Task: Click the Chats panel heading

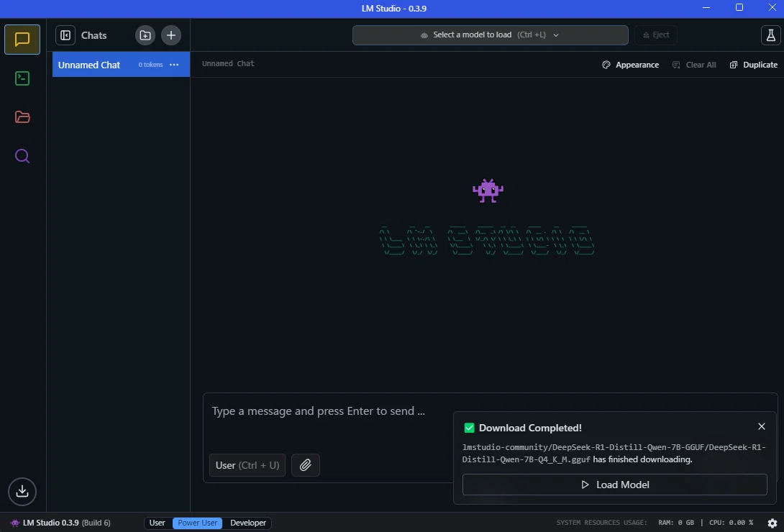Action: 94,35
